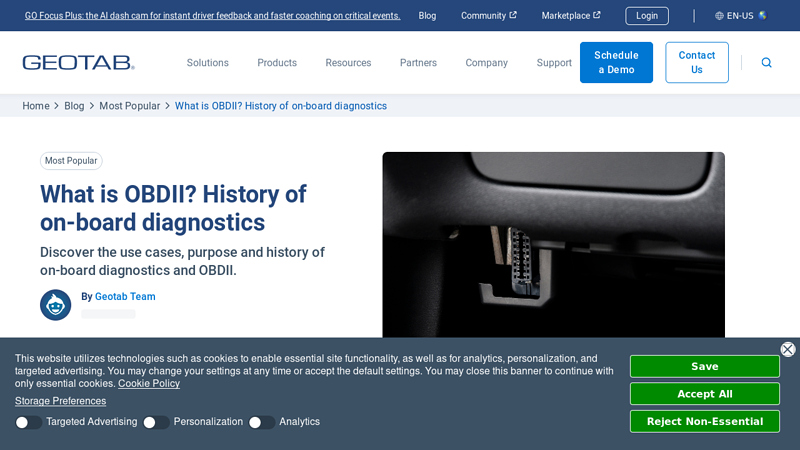Click Accept All cookies
800x450 pixels.
[x=705, y=394]
